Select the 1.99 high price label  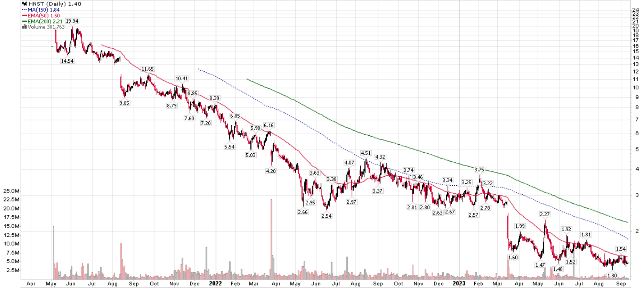[x=520, y=226]
